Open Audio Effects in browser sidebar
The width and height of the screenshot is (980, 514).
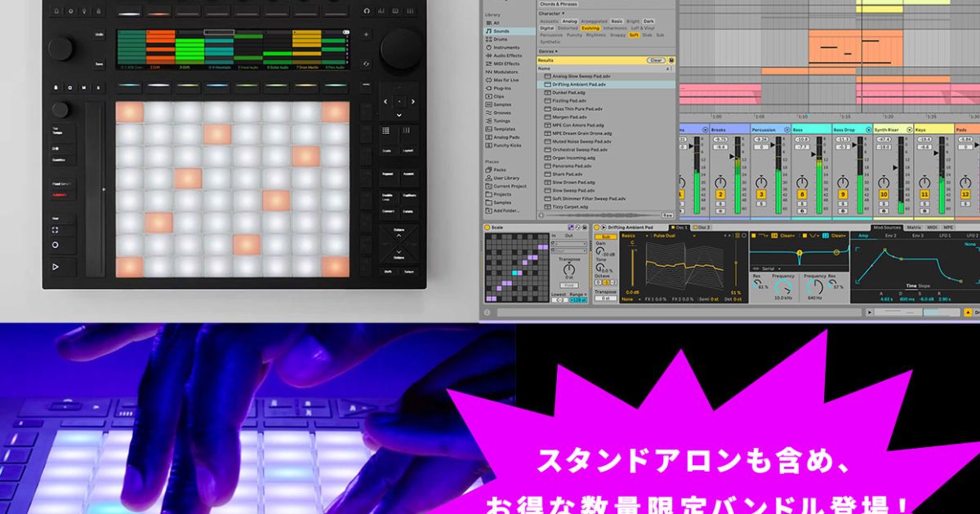(x=506, y=55)
